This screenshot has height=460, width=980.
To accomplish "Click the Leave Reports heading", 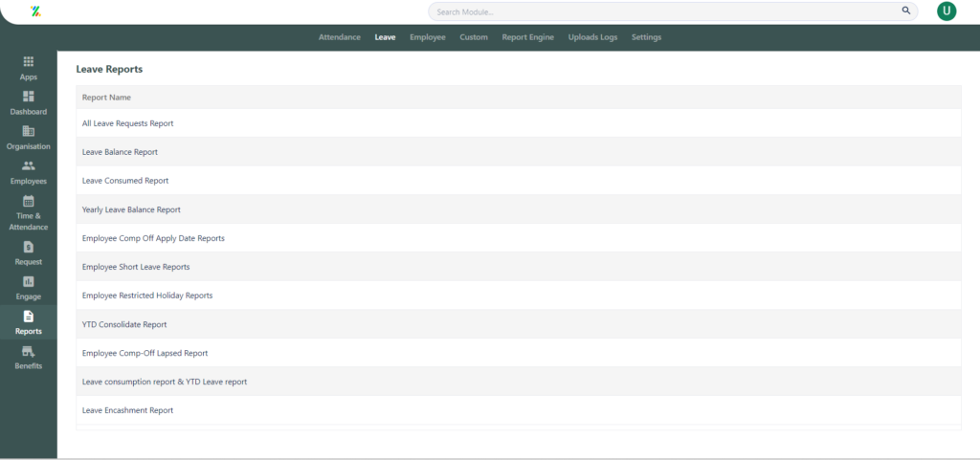I will 109,69.
